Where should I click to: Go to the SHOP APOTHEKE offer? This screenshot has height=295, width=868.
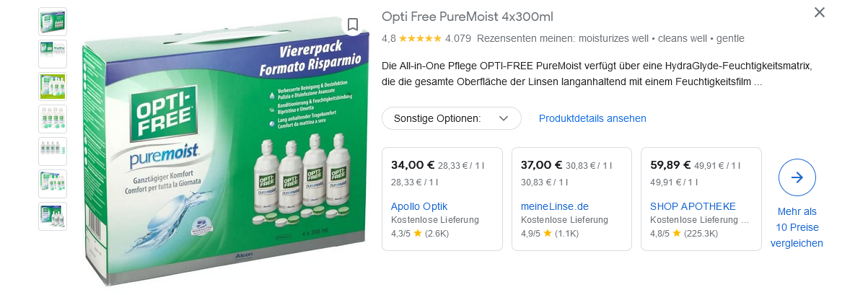point(693,206)
